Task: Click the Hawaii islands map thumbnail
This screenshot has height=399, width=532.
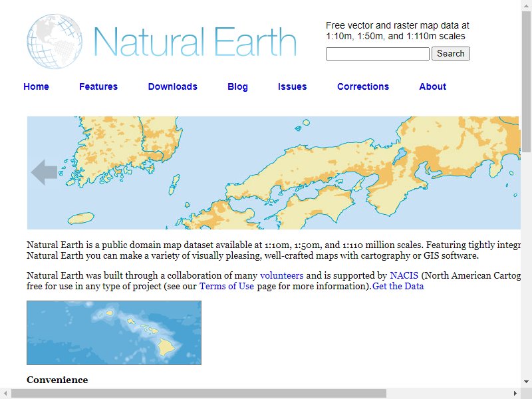Action: pyautogui.click(x=114, y=333)
